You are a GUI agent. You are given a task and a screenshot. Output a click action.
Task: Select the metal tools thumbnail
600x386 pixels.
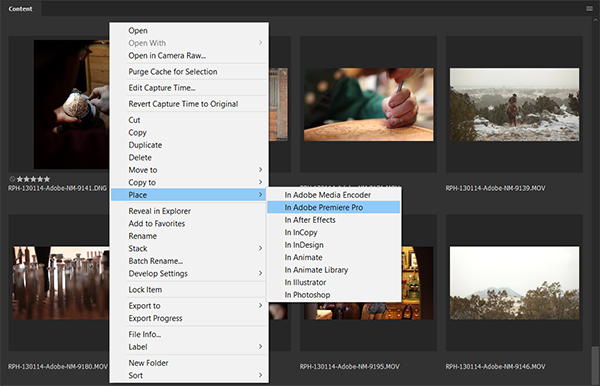[x=60, y=283]
